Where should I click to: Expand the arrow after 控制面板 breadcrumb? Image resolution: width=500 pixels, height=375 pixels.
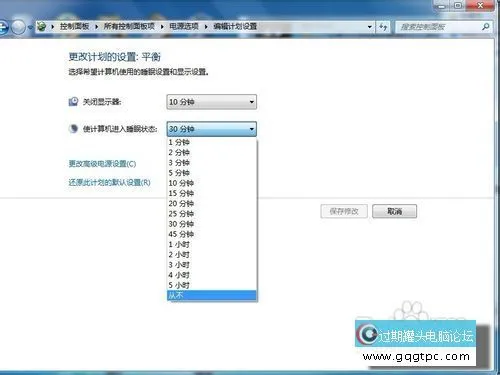(96, 26)
